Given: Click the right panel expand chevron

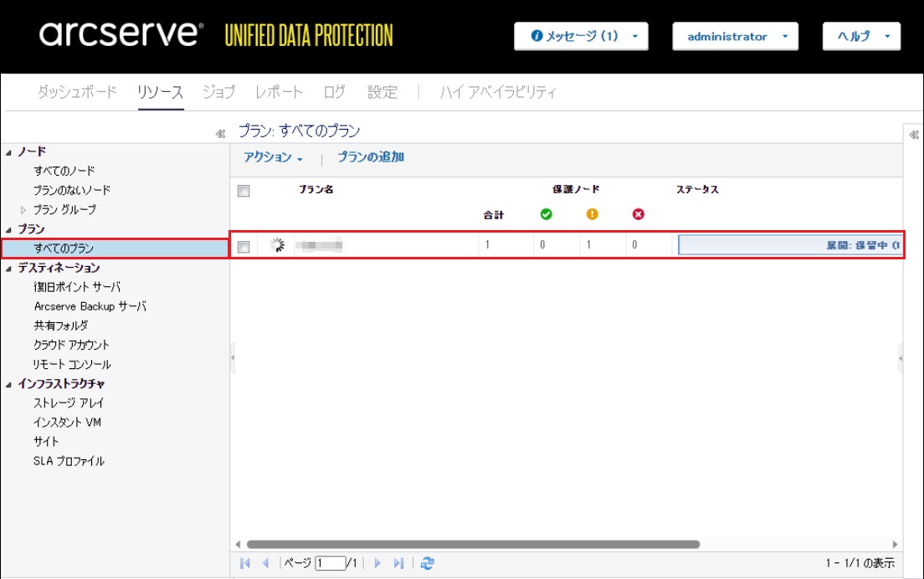Looking at the screenshot, I should pos(914,134).
